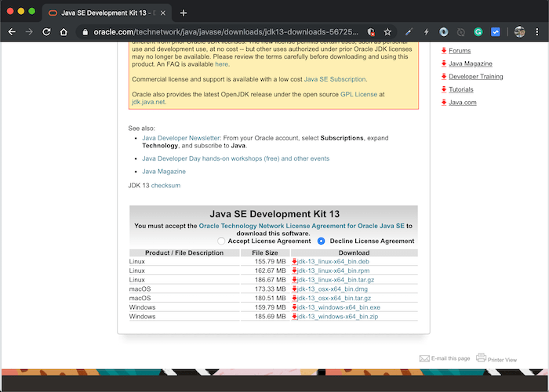
Task: Select the Java SE Development Kit 13 tab
Action: pos(107,13)
